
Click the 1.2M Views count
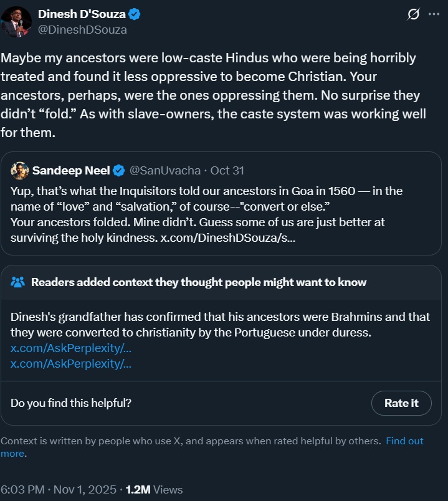pos(154,489)
